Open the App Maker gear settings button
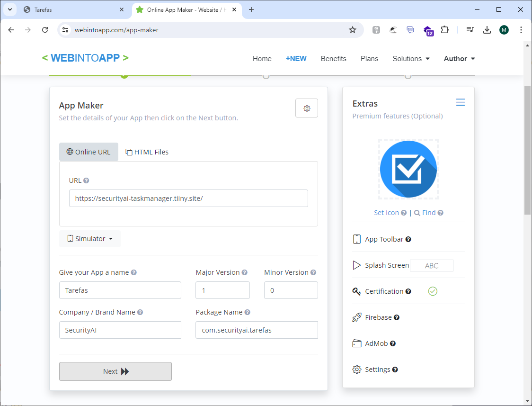 click(x=306, y=108)
